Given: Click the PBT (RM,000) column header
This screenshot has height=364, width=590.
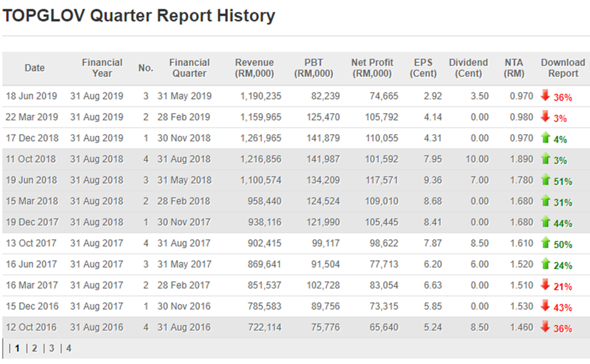Looking at the screenshot, I should tap(313, 68).
